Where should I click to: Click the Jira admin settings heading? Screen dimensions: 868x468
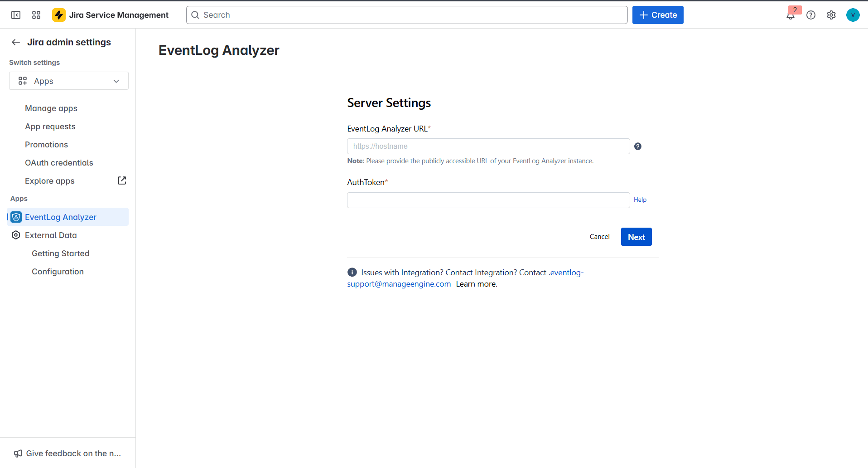pyautogui.click(x=69, y=42)
